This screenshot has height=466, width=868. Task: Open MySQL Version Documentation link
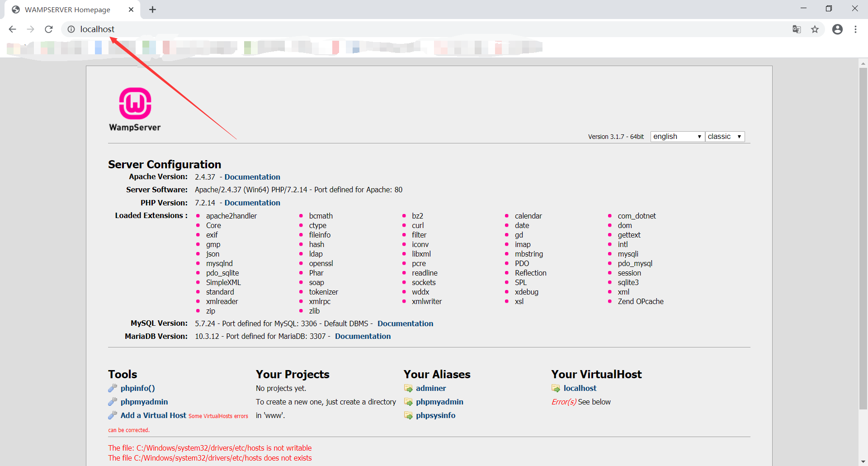pos(405,323)
